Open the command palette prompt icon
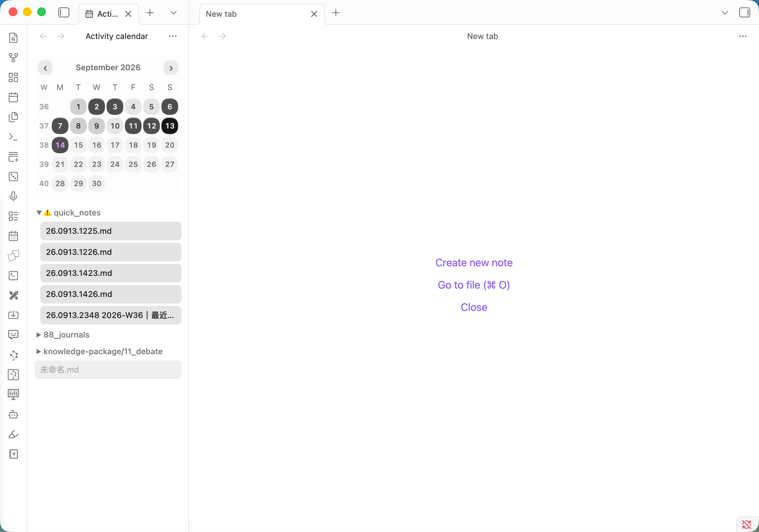Viewport: 759px width, 532px height. (13, 137)
